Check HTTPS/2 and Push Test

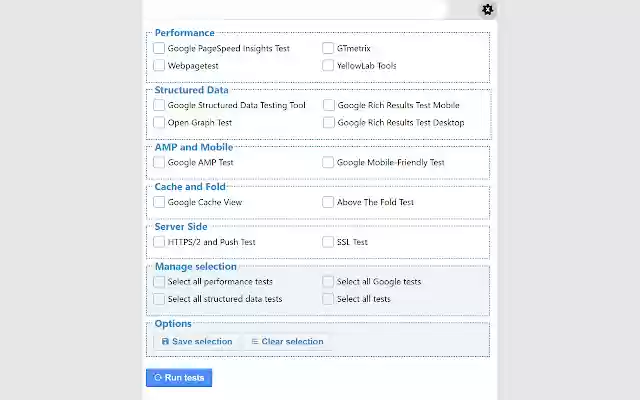click(x=159, y=242)
